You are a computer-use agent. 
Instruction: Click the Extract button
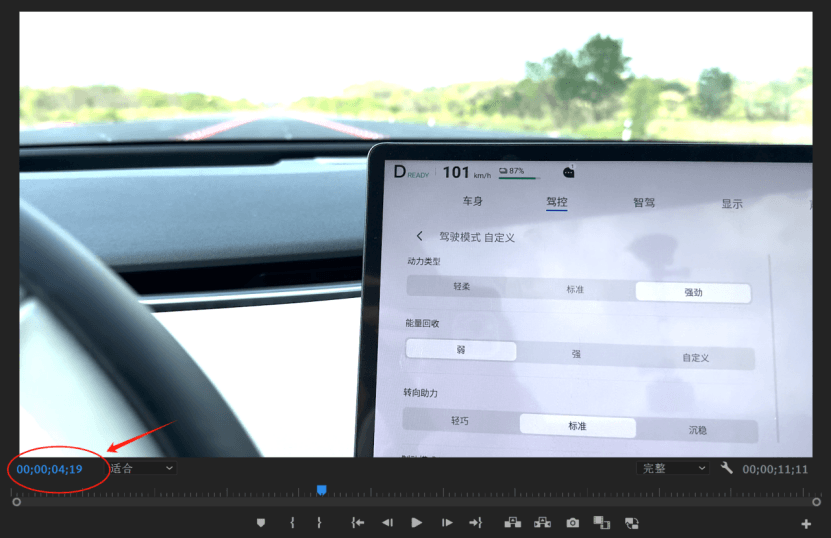point(542,523)
